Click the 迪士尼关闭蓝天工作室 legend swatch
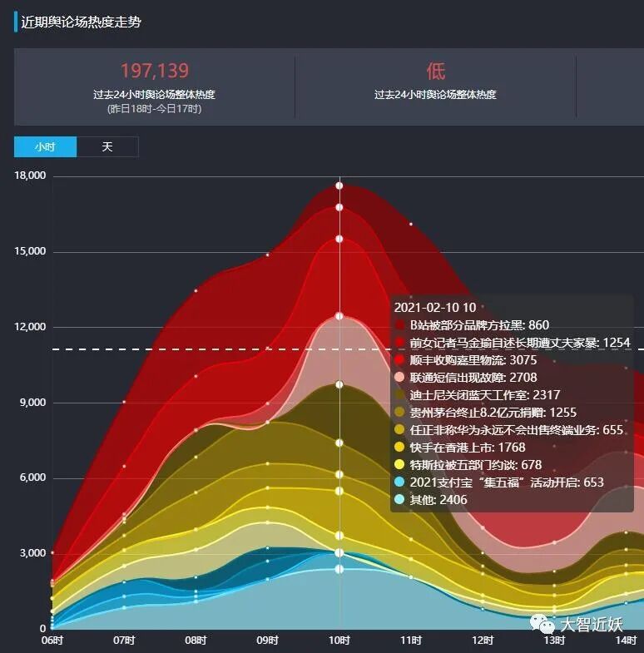The width and height of the screenshot is (644, 653). [400, 395]
